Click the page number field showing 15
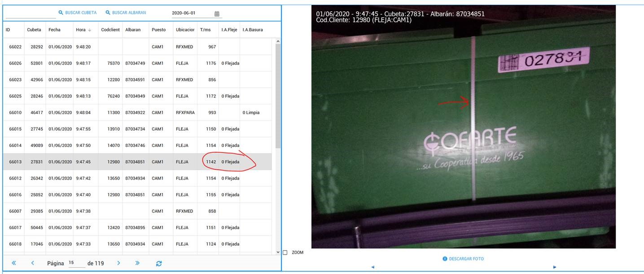Screen dimensions: 644x274 point(77,263)
